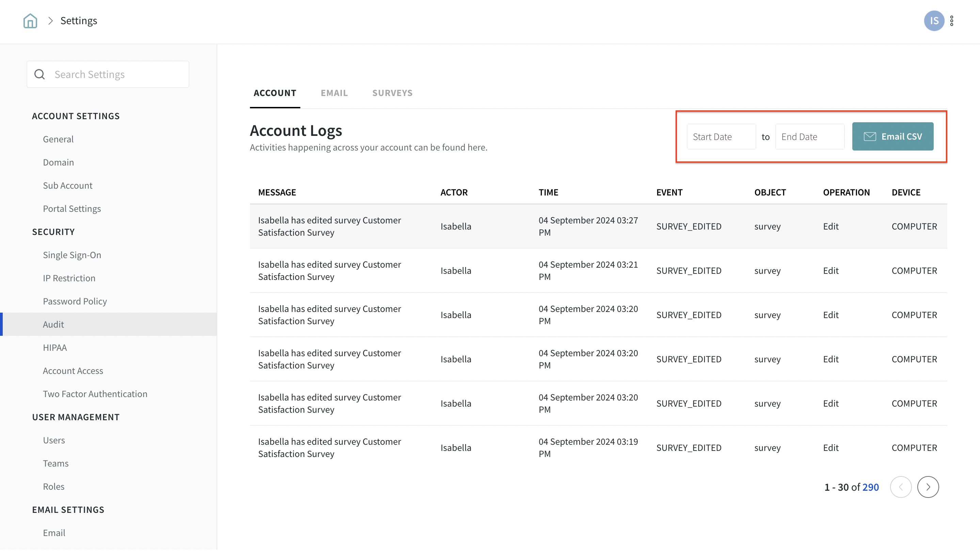Go to next page of logs

(928, 487)
